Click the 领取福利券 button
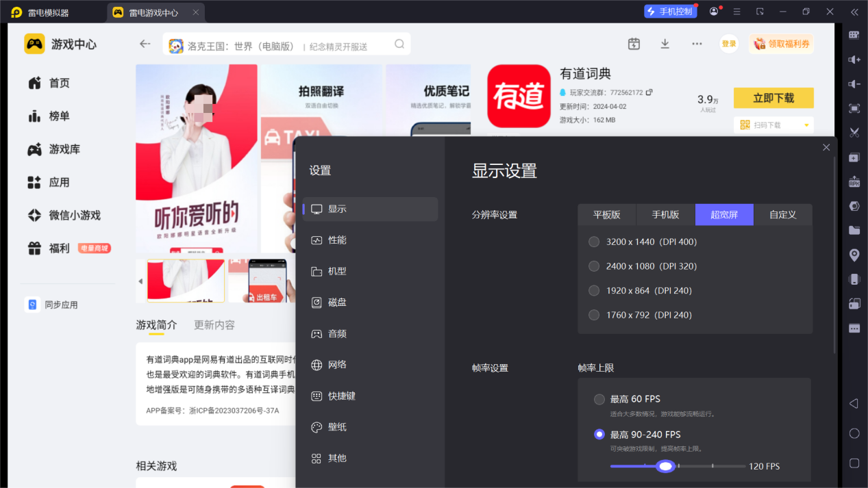This screenshot has width=868, height=488. (x=782, y=44)
